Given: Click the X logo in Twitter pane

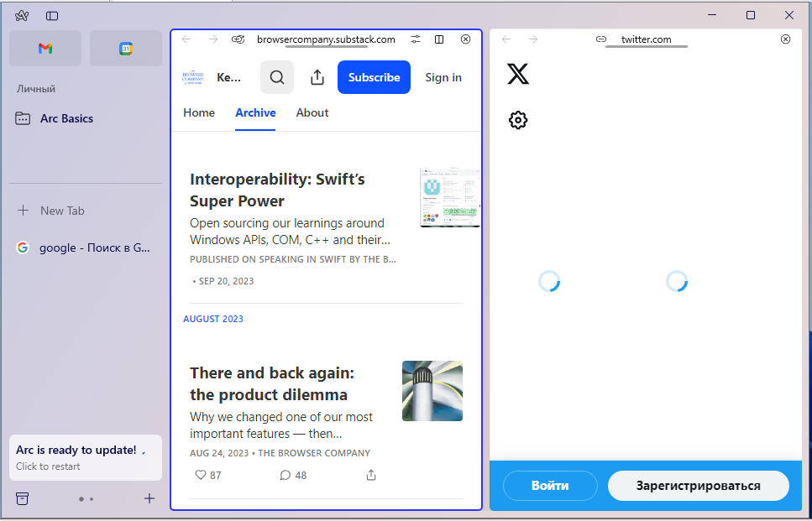Looking at the screenshot, I should tap(518, 74).
